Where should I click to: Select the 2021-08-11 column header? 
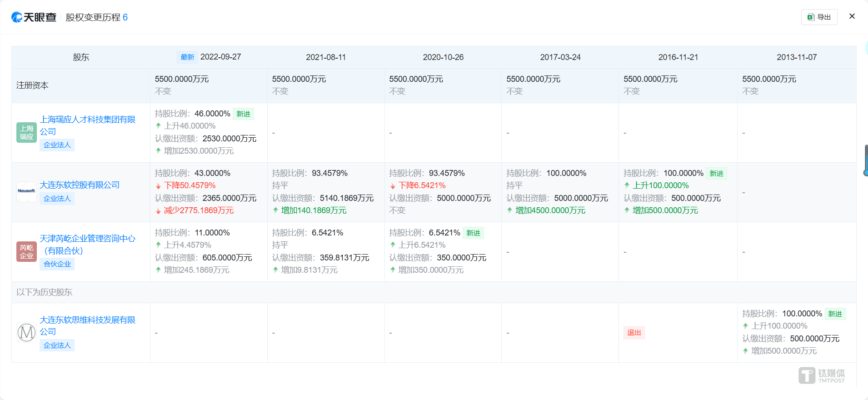click(326, 57)
